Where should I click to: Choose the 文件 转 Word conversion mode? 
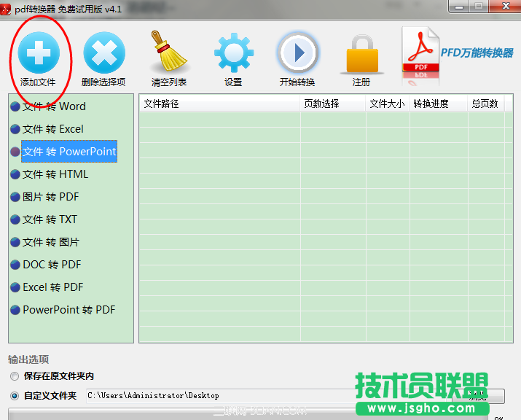54,106
